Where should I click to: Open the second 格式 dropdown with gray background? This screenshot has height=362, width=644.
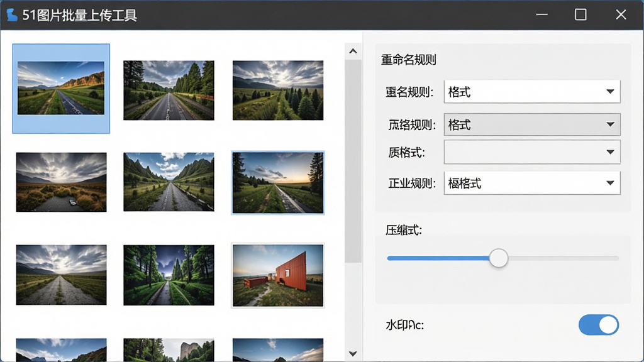532,124
